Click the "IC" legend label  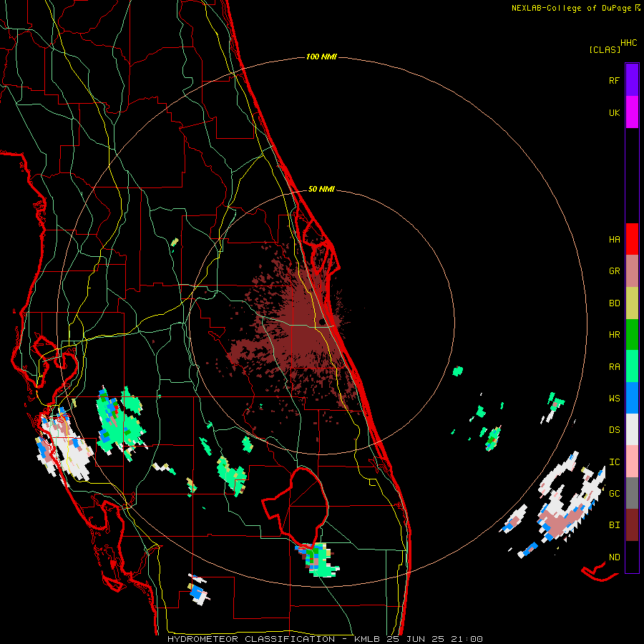click(x=615, y=462)
